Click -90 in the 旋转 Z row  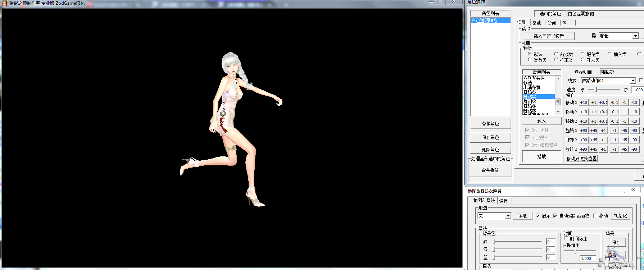coord(634,149)
